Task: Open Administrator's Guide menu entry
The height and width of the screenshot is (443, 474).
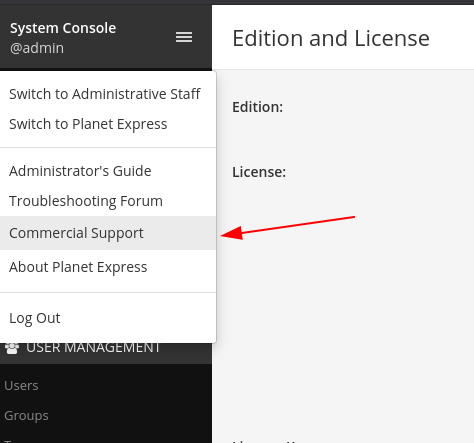Action: pyautogui.click(x=80, y=171)
